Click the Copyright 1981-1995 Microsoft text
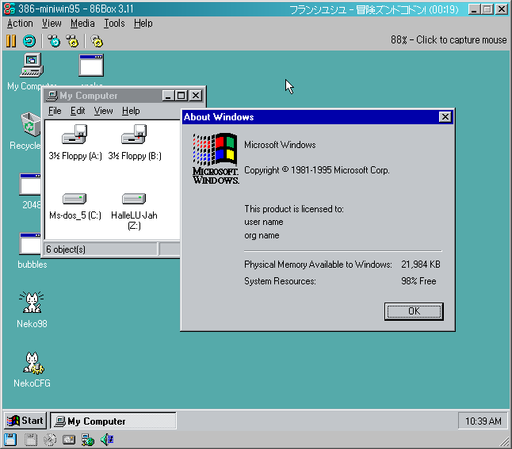This screenshot has height=449, width=512. [x=317, y=170]
